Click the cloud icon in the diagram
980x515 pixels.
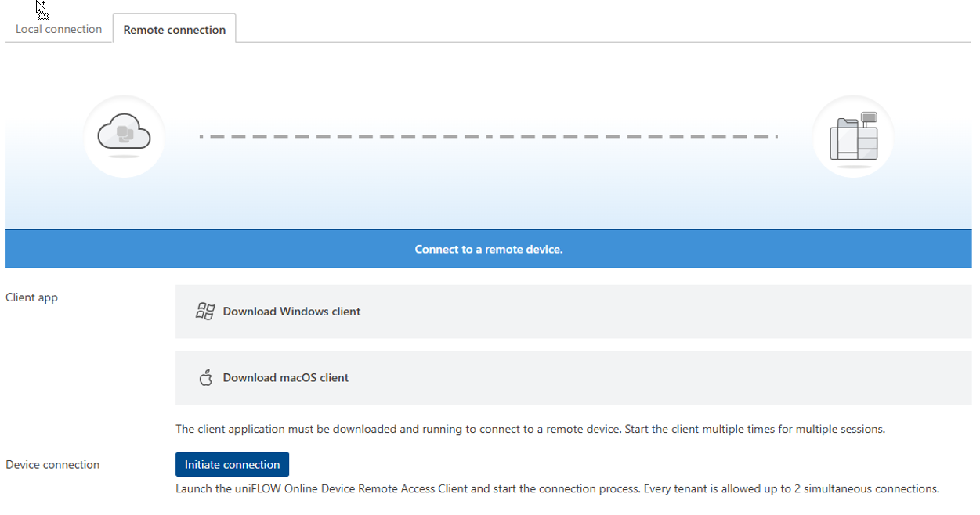click(x=124, y=132)
